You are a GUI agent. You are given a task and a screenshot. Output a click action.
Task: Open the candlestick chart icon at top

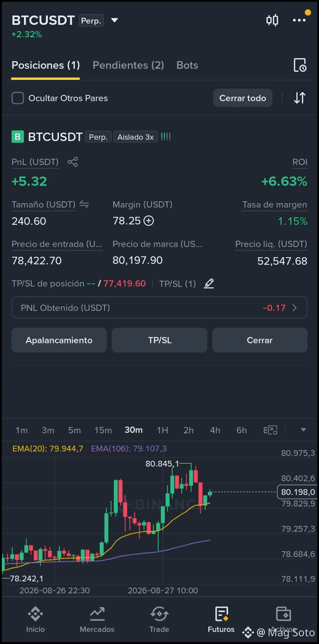(x=272, y=20)
